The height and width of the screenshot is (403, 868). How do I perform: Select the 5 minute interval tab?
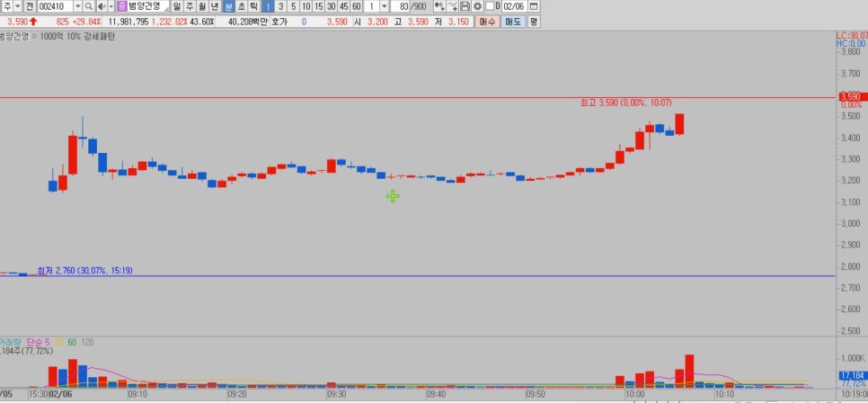293,6
